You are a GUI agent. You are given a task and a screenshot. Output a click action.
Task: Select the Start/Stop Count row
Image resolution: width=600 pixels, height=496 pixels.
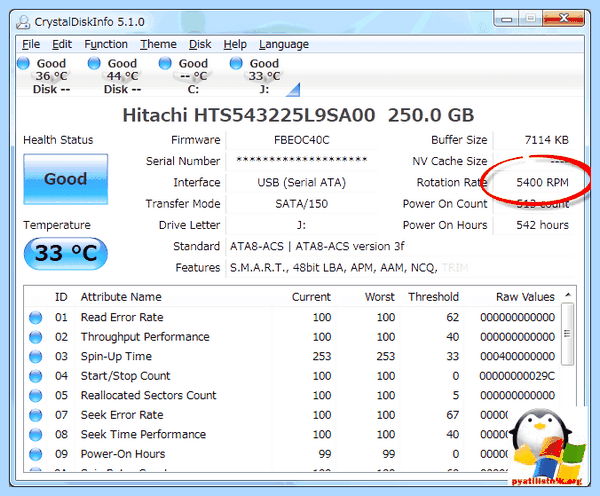click(x=292, y=376)
